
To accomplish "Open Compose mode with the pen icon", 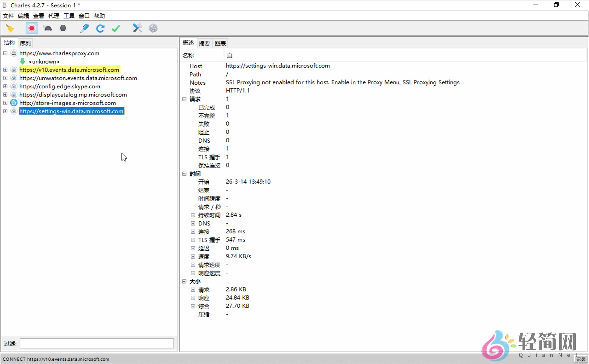I will 84,28.
